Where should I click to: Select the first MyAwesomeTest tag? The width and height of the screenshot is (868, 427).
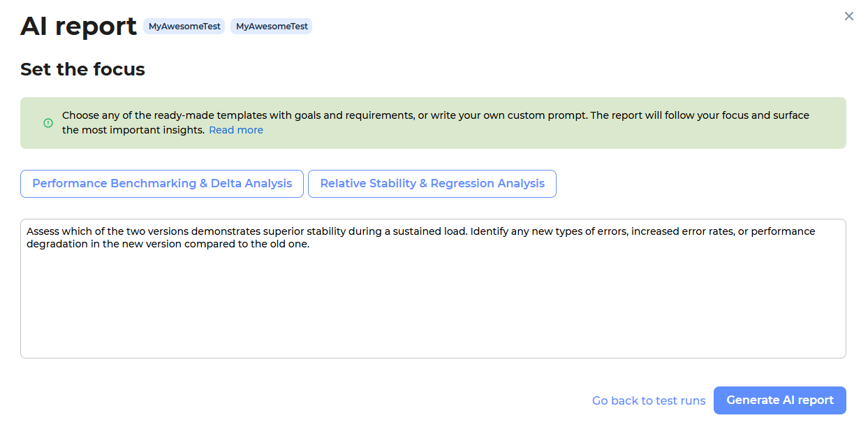pyautogui.click(x=184, y=27)
